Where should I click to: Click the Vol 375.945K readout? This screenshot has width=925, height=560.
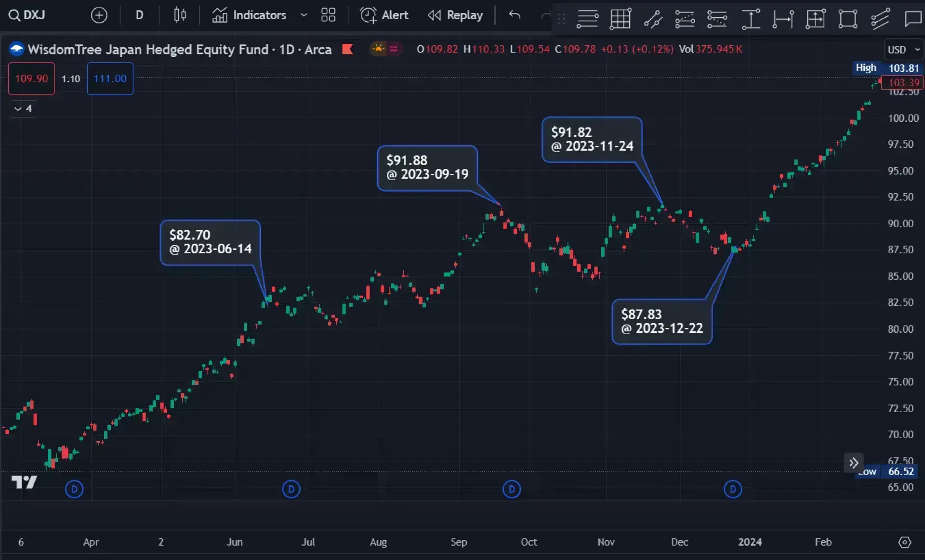click(711, 49)
